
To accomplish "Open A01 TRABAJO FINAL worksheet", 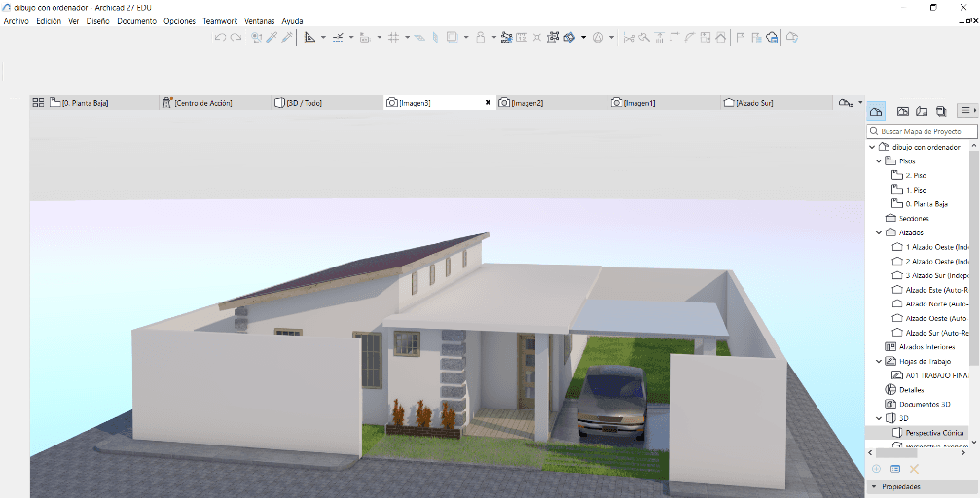I will pos(935,374).
